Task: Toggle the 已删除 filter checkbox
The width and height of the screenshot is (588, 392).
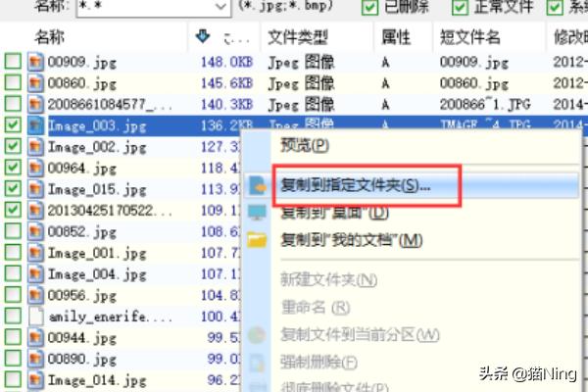Action: point(370,7)
